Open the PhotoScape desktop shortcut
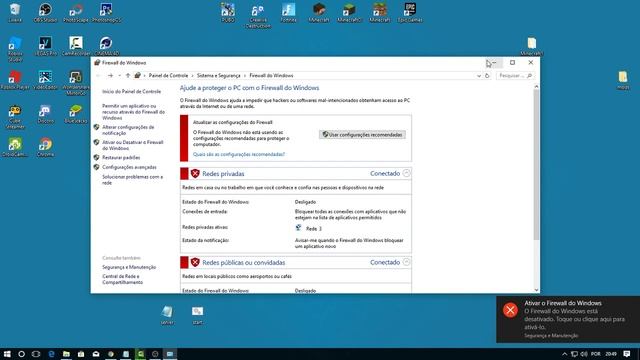Screen dimensions: 640x360 click(76, 12)
